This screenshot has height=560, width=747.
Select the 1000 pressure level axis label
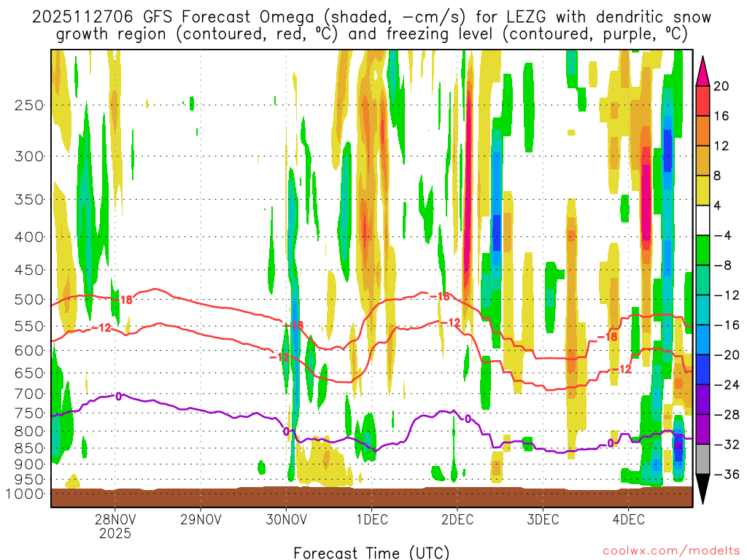pos(26,494)
